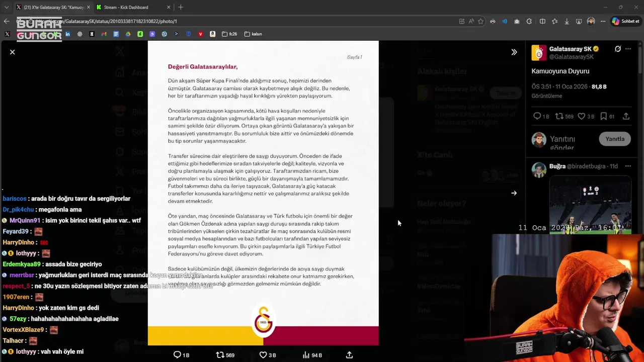
Task: Open Buğra's attached match photo
Action: pyautogui.click(x=590, y=205)
